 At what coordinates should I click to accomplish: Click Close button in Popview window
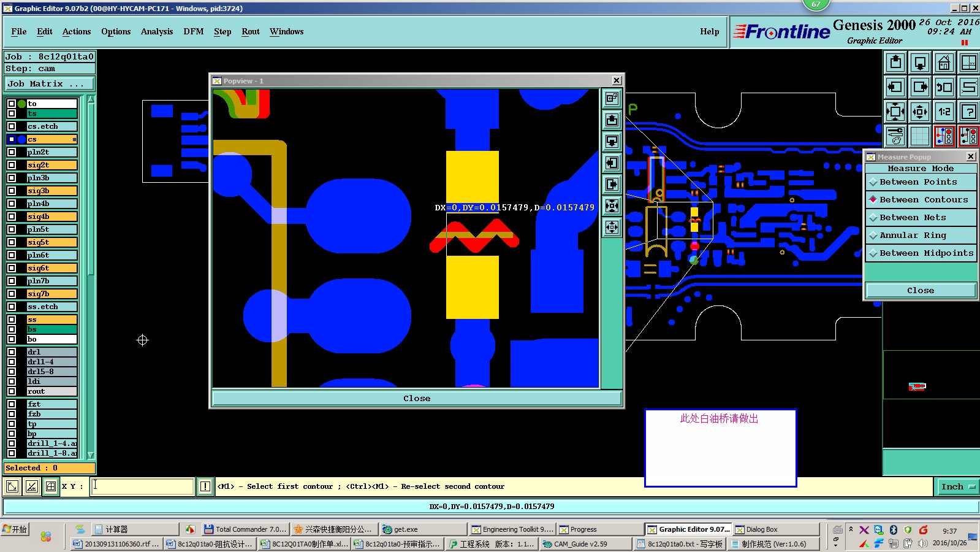pos(417,399)
